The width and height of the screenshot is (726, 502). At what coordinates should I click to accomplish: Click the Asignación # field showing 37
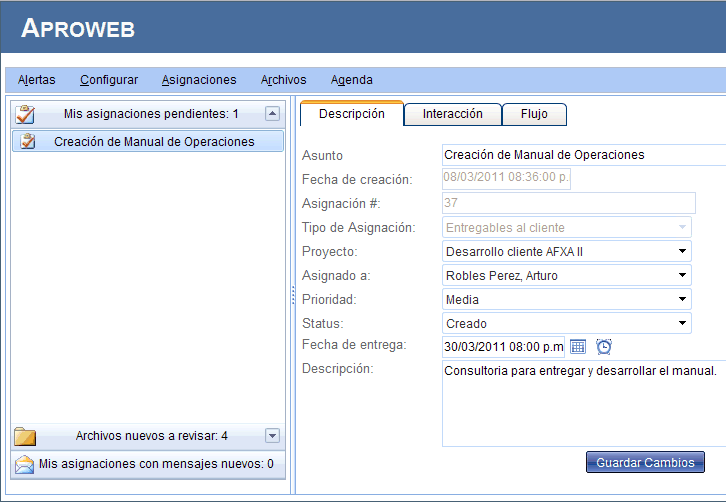(569, 203)
